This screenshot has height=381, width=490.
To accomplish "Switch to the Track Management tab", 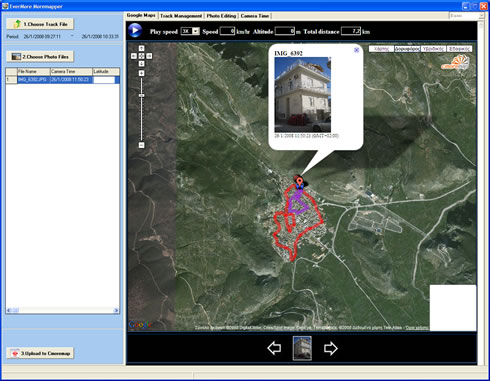I will (181, 16).
